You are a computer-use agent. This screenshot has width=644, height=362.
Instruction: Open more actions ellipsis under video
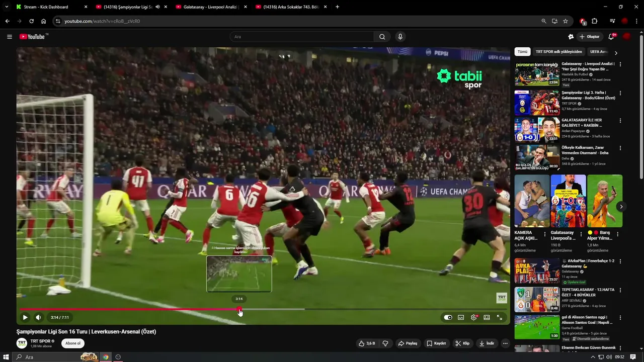point(505,343)
